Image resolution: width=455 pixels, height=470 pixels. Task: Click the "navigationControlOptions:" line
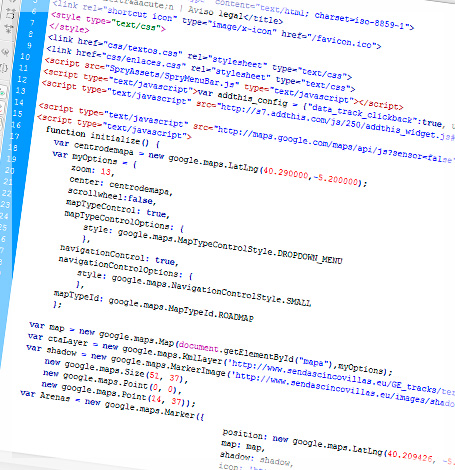tap(120, 267)
